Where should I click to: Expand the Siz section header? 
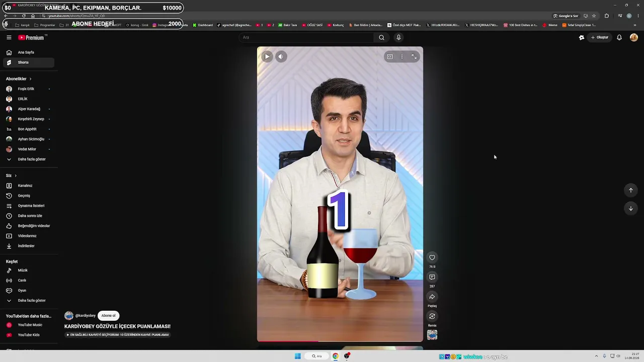pos(11,175)
